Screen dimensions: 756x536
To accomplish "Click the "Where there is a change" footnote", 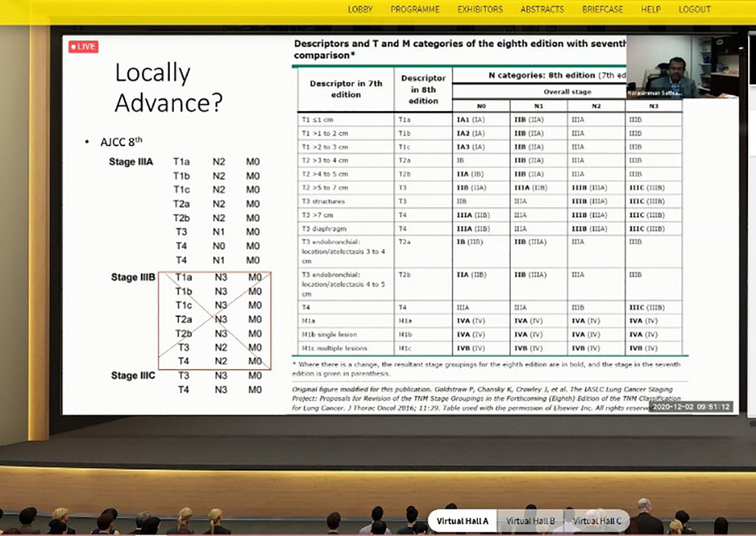I will tap(487, 368).
